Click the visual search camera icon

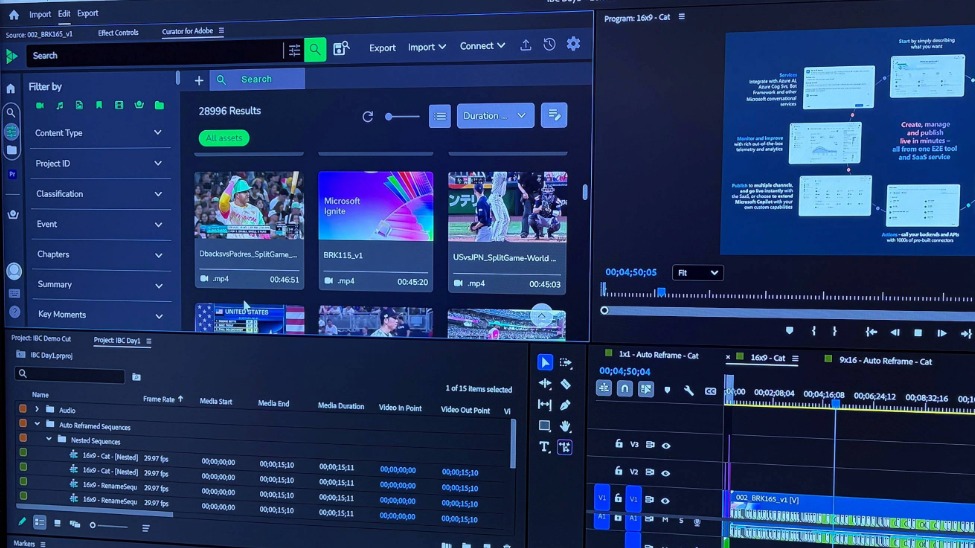pos(341,48)
